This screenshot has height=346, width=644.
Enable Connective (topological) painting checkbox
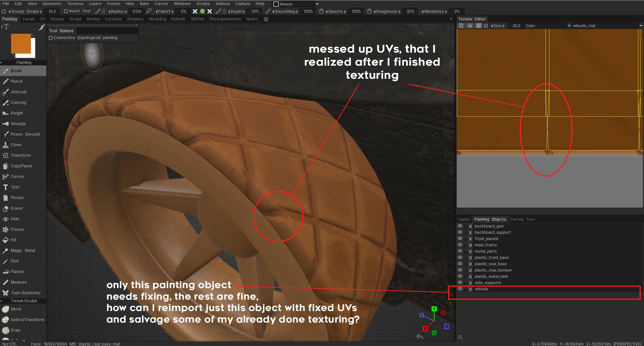[x=51, y=38]
